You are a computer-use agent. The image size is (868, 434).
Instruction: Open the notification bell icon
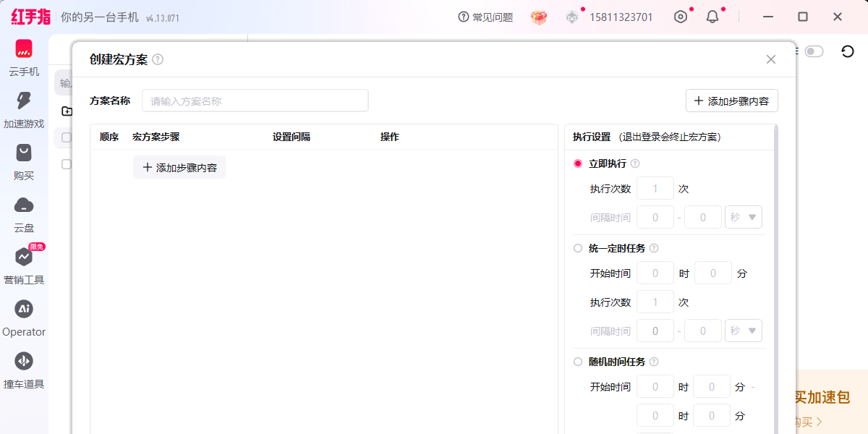click(x=712, y=17)
